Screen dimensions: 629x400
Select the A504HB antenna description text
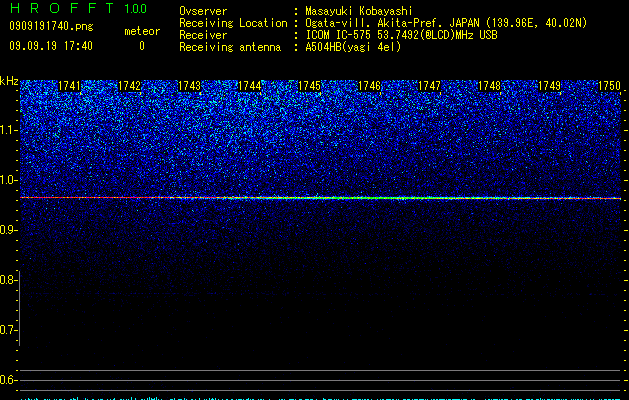pos(353,47)
